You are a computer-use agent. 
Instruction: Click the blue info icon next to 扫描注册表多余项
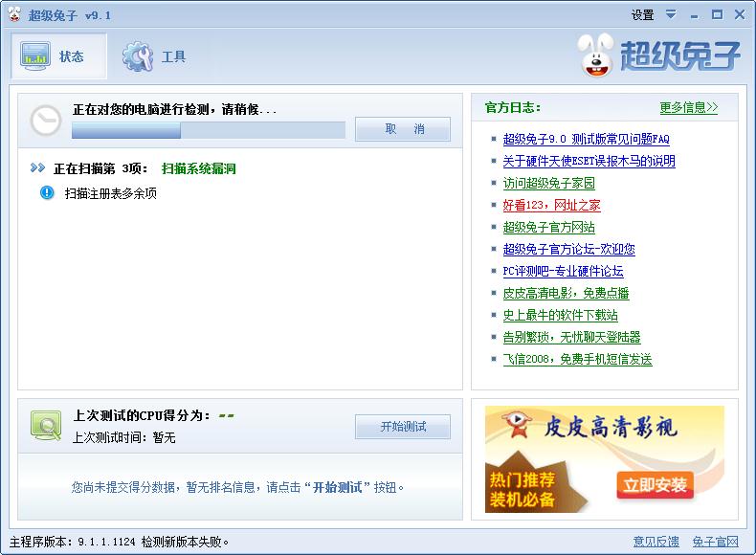coord(47,192)
